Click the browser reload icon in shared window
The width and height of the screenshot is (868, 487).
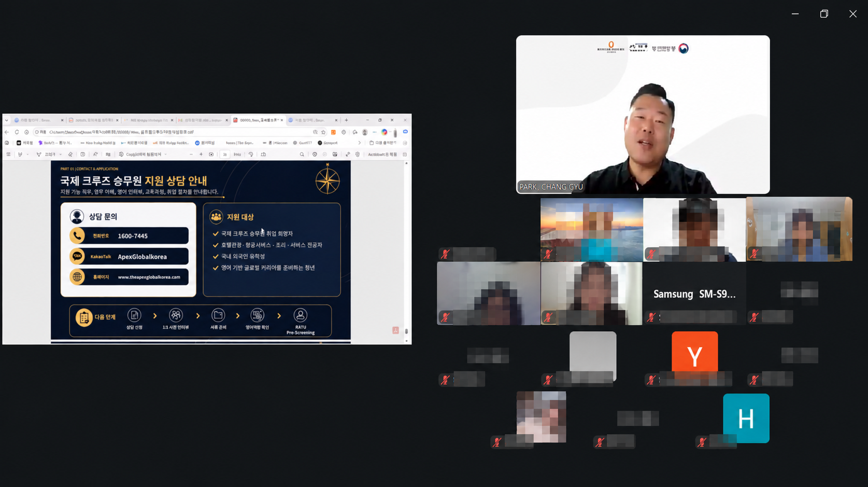tap(17, 132)
